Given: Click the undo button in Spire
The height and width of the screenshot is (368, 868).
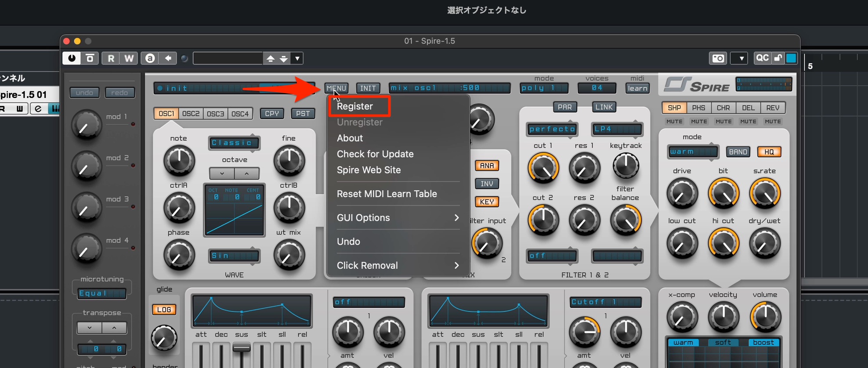Looking at the screenshot, I should (84, 93).
